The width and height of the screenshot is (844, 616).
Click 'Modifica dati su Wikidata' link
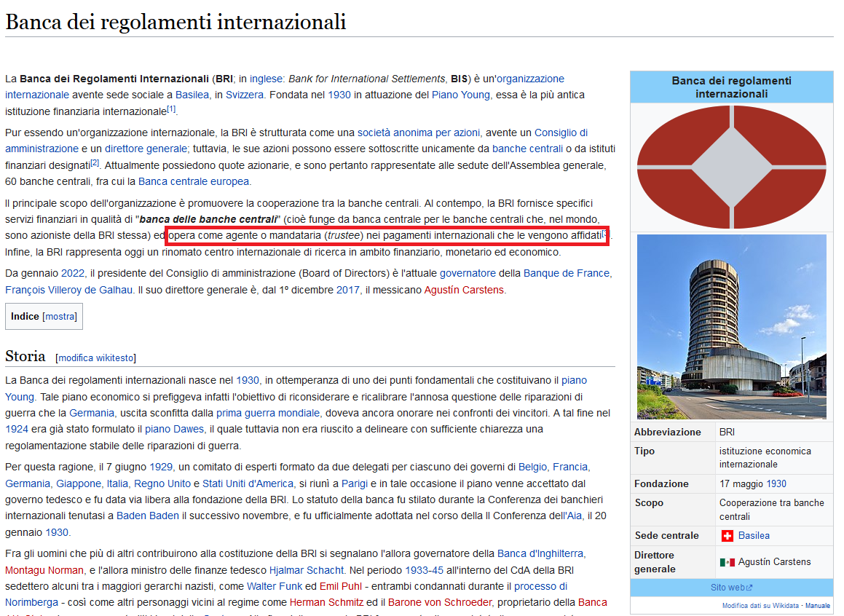(x=760, y=606)
